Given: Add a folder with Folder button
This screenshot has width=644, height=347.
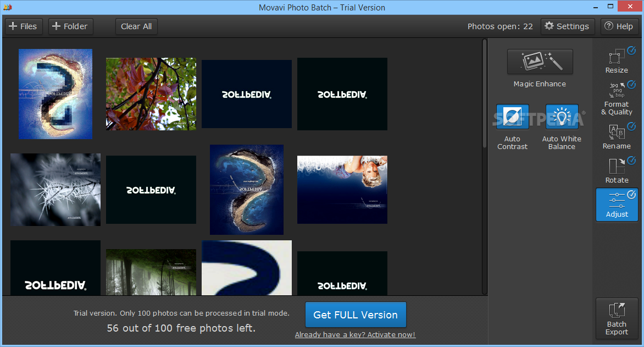Looking at the screenshot, I should click(x=70, y=26).
